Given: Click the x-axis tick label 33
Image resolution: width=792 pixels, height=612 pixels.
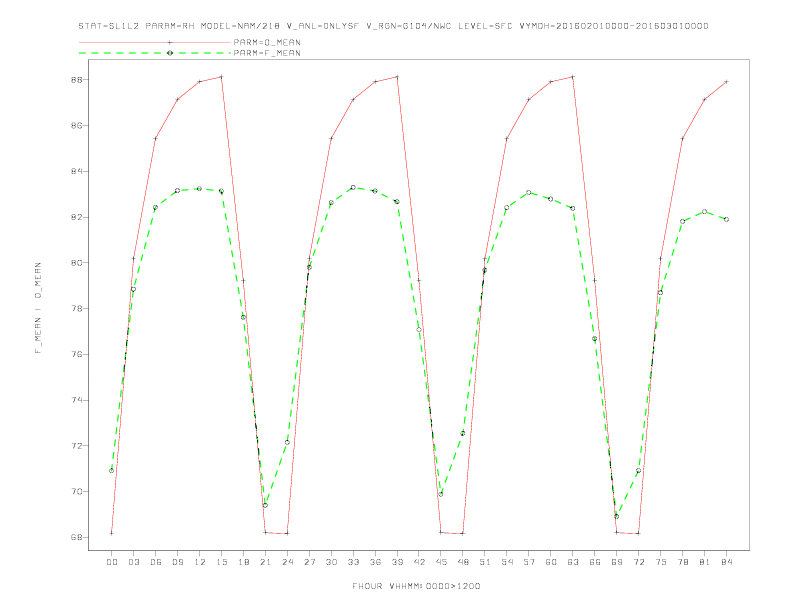Looking at the screenshot, I should 353,562.
